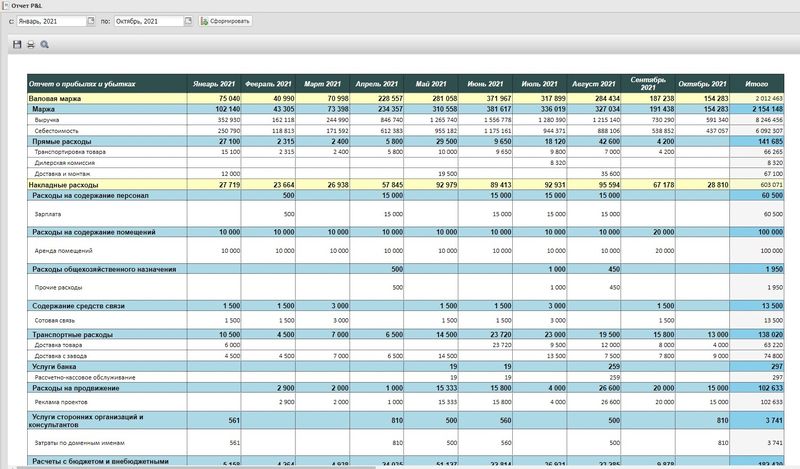This screenshot has width=800, height=469.
Task: Select Рассчетно-кассовое обслуживание row label
Action: [85, 378]
